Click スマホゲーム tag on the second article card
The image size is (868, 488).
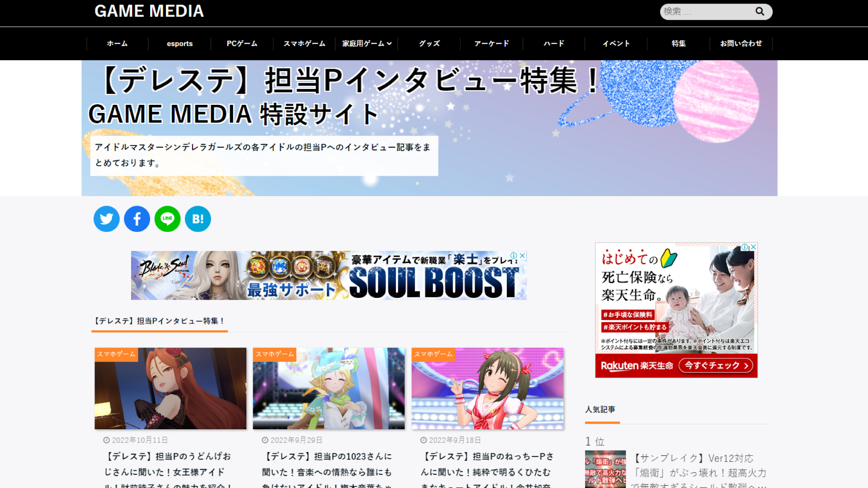[274, 354]
